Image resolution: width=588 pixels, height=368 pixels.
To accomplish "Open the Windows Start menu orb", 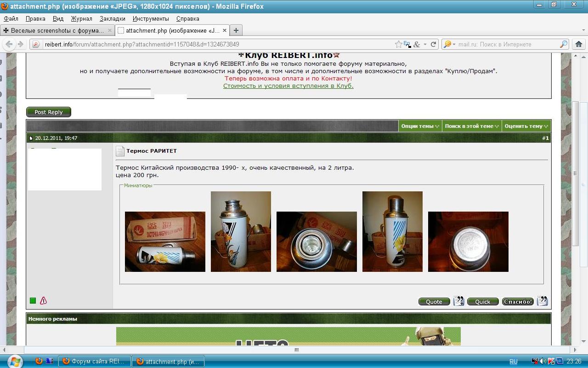I will (15, 361).
